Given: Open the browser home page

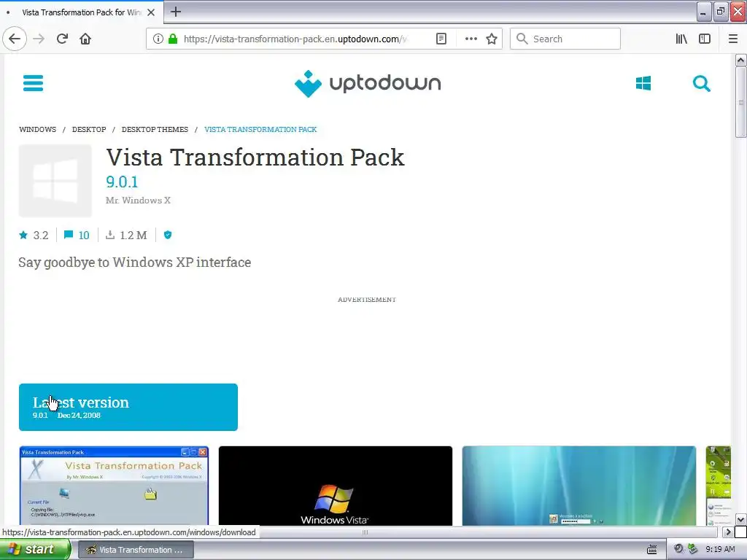Looking at the screenshot, I should 85,39.
